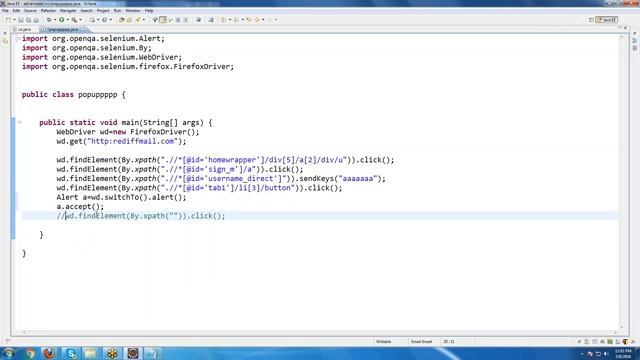Image resolution: width=640 pixels, height=360 pixels.
Task: Click the Search flashlight toolbar icon
Action: [138, 20]
